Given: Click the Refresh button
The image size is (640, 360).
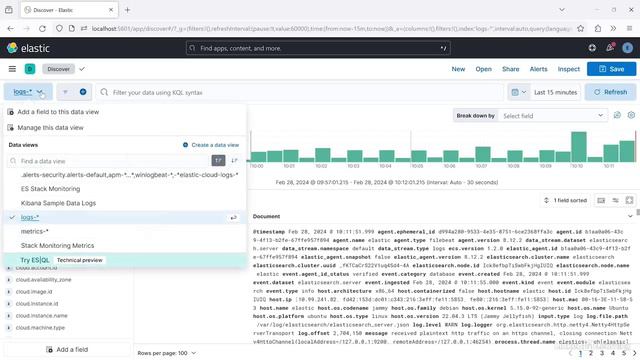Looking at the screenshot, I should tap(611, 92).
